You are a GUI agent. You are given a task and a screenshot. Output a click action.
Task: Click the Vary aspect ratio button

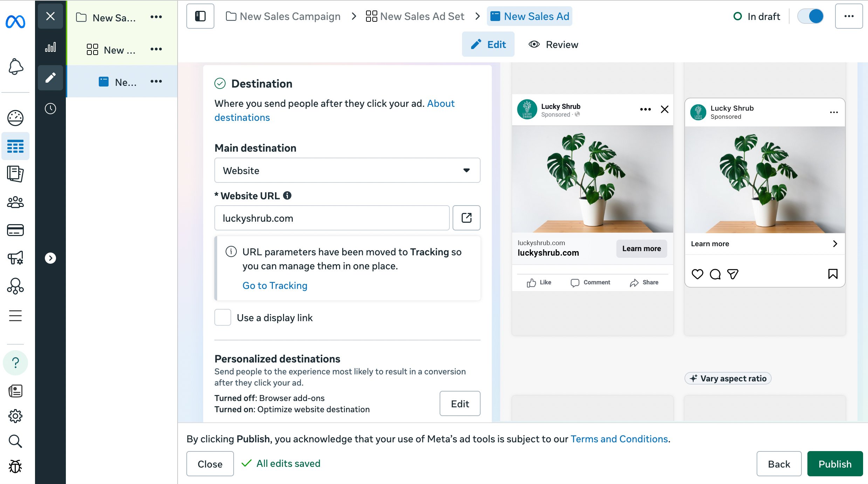coord(728,378)
